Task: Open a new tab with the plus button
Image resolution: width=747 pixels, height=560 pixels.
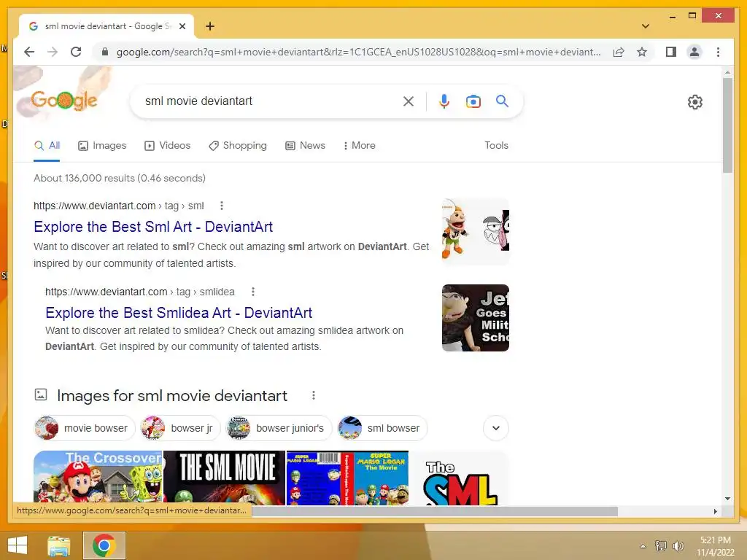Action: (209, 26)
